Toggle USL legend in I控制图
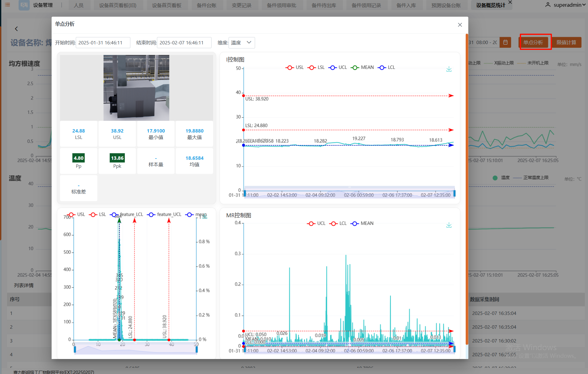 [x=295, y=67]
